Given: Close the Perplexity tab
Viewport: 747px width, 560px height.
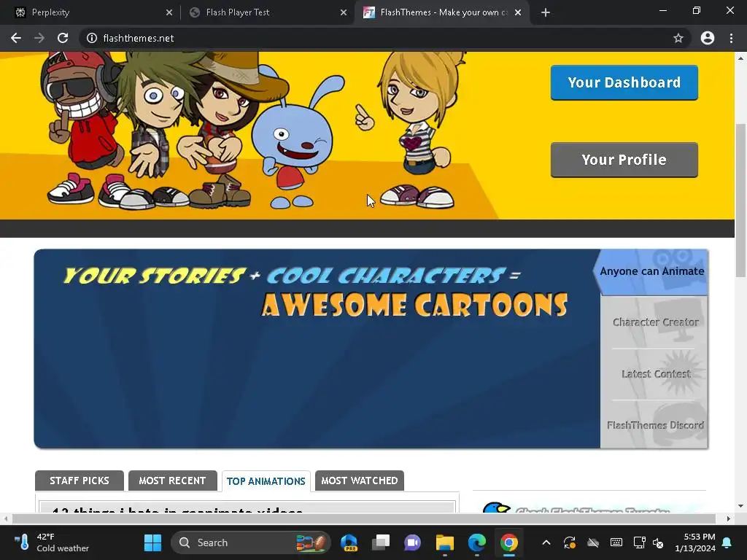Looking at the screenshot, I should point(169,12).
